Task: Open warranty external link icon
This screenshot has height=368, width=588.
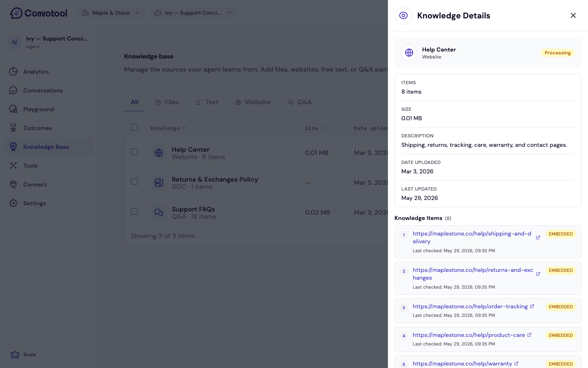Action: (x=516, y=364)
